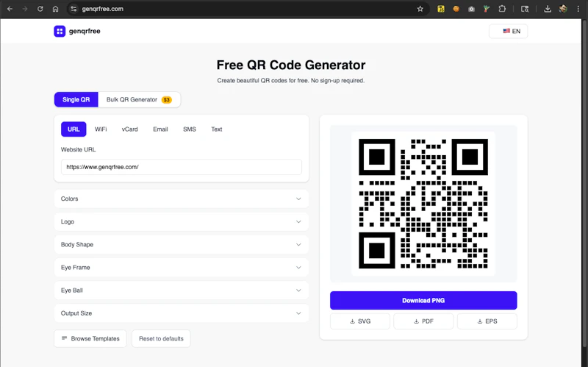
Task: Expand the Logo section
Action: pyautogui.click(x=182, y=222)
